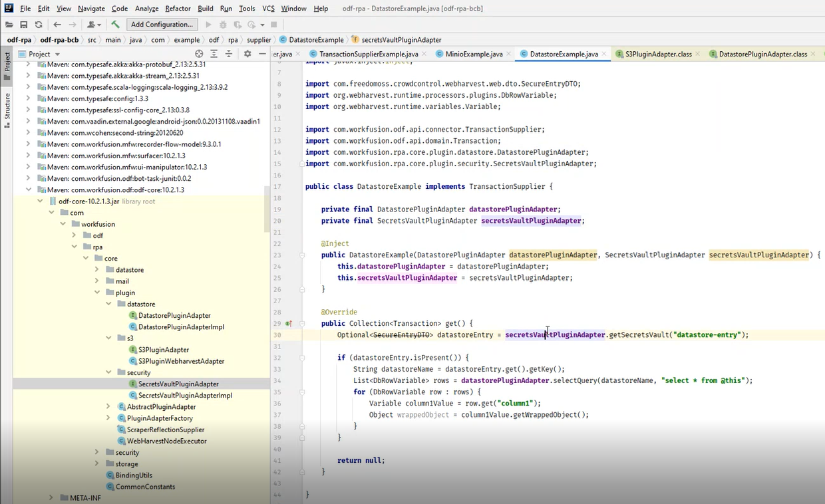Screen dimensions: 825x504
Task: Click the Run play icon in toolbar
Action: pos(208,25)
